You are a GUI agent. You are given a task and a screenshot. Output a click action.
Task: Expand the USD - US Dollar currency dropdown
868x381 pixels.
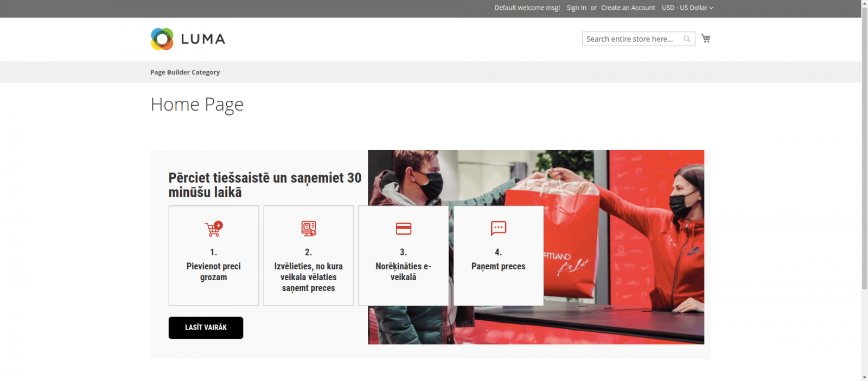tap(687, 8)
